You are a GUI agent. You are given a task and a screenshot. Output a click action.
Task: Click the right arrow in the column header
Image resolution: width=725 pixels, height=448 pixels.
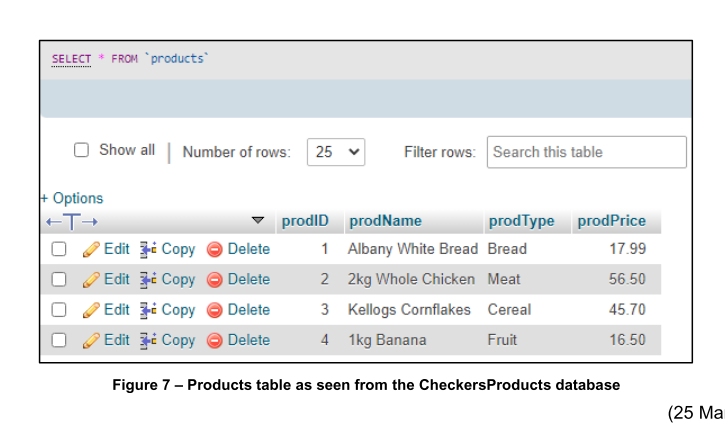pyautogui.click(x=90, y=222)
